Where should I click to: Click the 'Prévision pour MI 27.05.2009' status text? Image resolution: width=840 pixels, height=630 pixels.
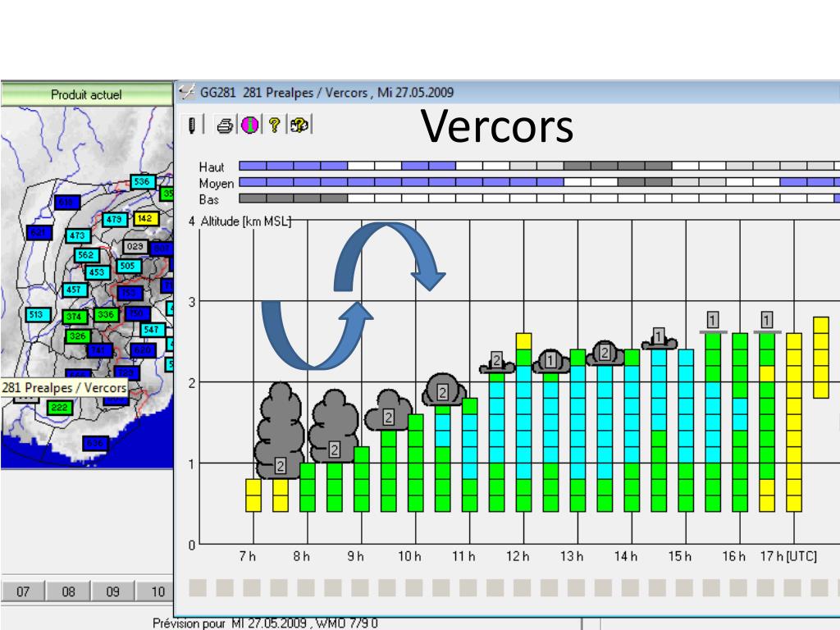pos(230,623)
